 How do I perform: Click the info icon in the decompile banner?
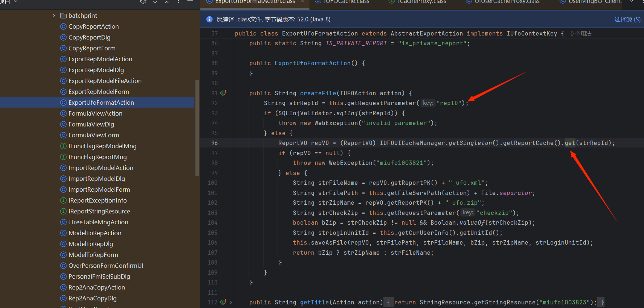point(209,19)
